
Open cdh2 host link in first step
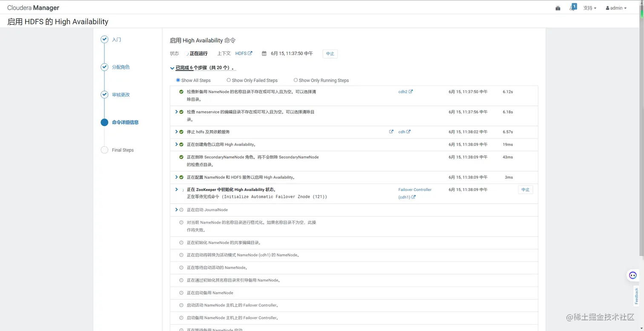(x=405, y=92)
